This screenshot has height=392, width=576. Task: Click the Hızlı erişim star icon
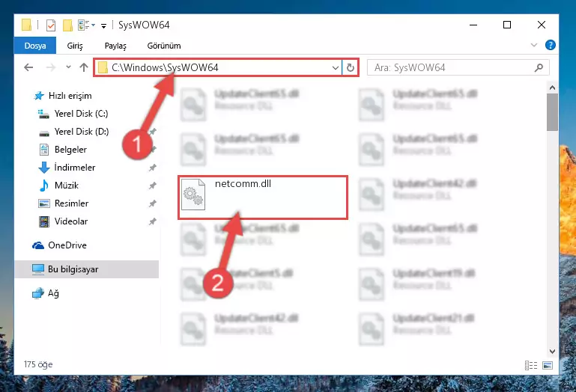pyautogui.click(x=39, y=96)
